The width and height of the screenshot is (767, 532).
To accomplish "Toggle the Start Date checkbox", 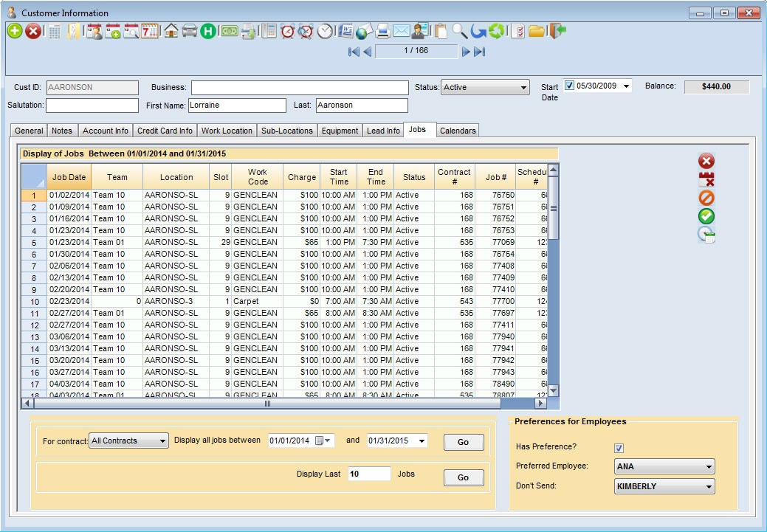I will click(569, 85).
